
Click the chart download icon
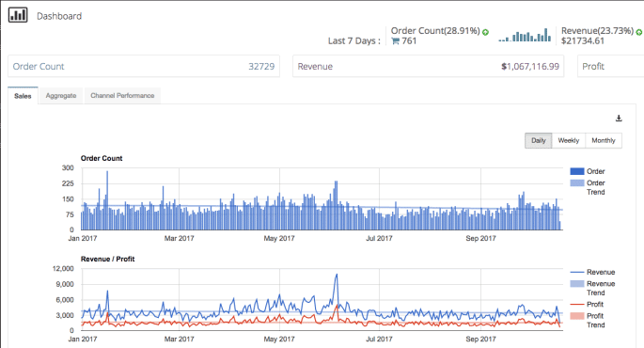tap(619, 119)
